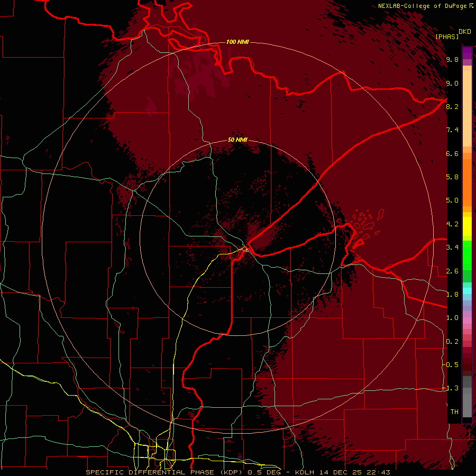Click the 3.4 scale value
476x476 pixels.
tap(452, 248)
